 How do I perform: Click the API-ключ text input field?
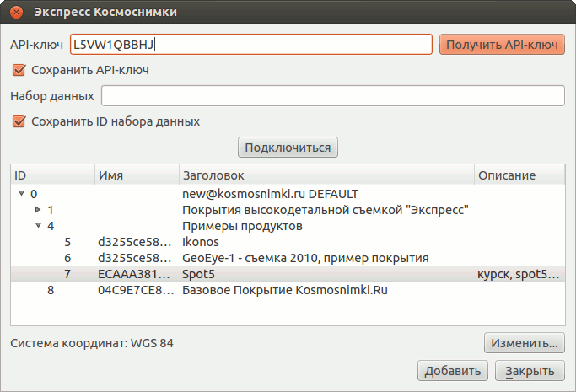[x=251, y=45]
